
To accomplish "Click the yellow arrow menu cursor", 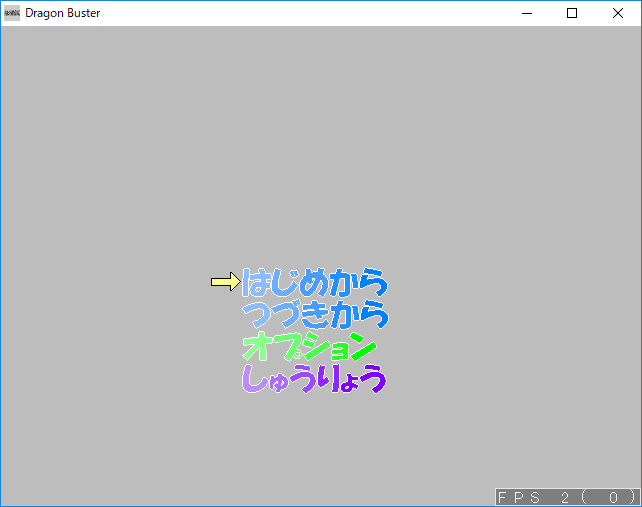I will click(226, 282).
